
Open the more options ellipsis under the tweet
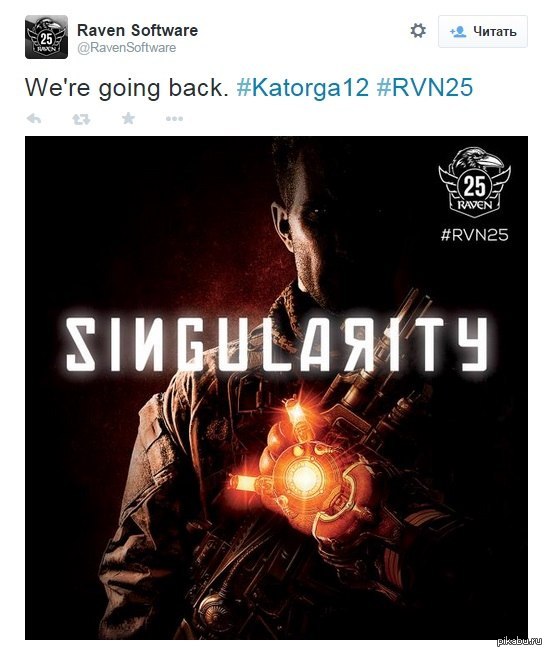[174, 119]
